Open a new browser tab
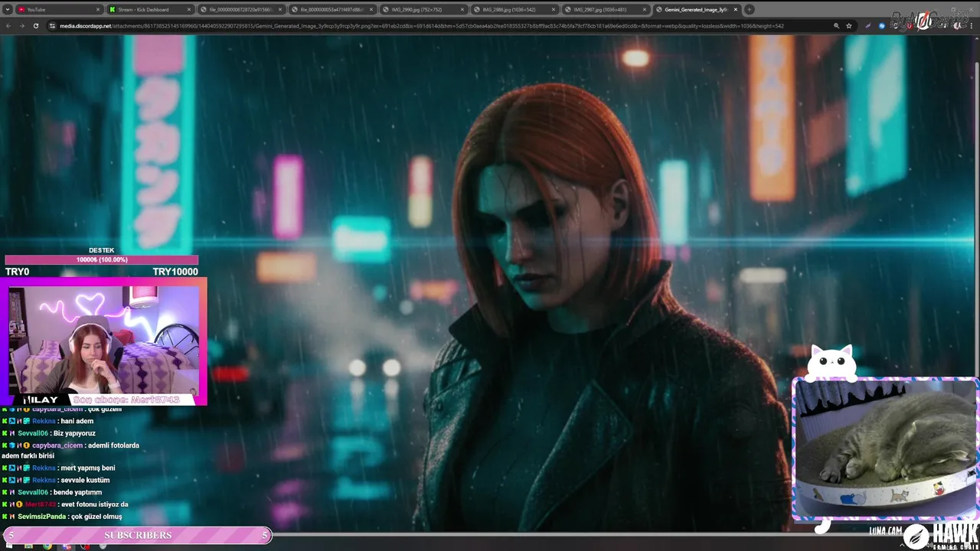The width and height of the screenshot is (980, 551). [749, 9]
